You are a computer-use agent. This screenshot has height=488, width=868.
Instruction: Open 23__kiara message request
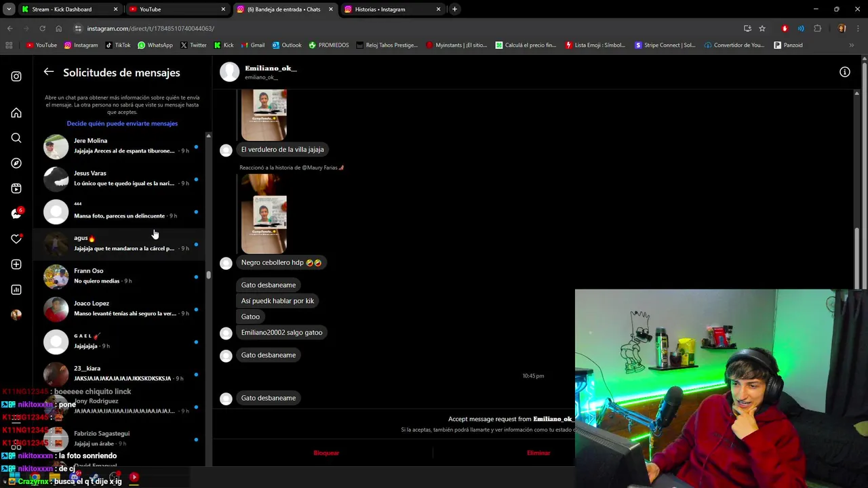coord(121,373)
